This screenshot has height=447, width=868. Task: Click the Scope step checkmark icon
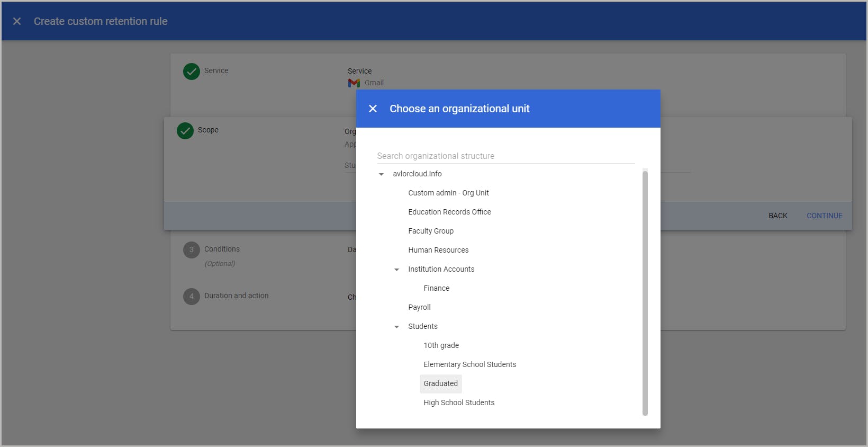(185, 131)
